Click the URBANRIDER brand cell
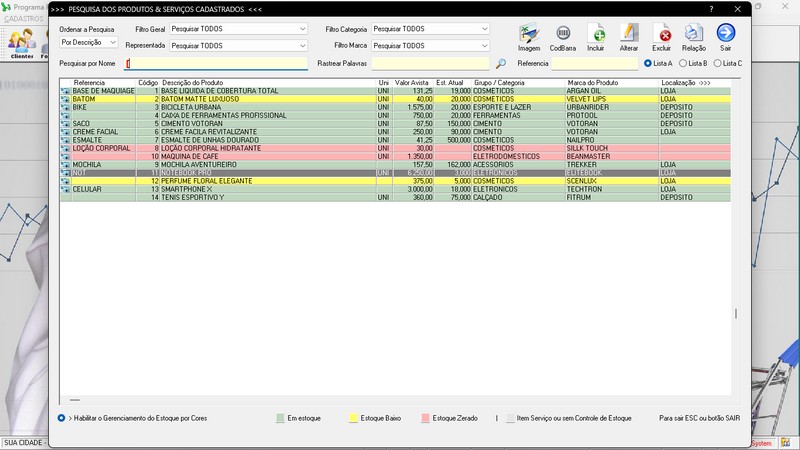Viewport: 800px width, 450px height. (x=587, y=107)
